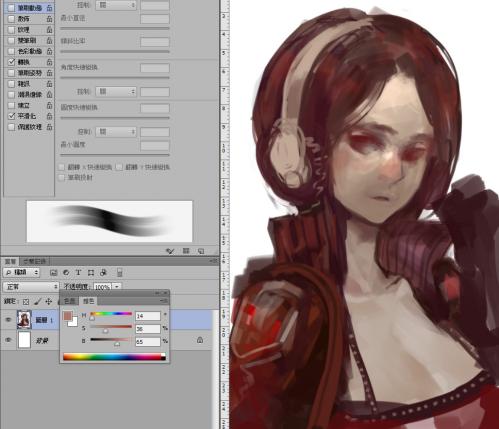Click the lock image pixels brush icon
This screenshot has height=429, width=499.
37,302
